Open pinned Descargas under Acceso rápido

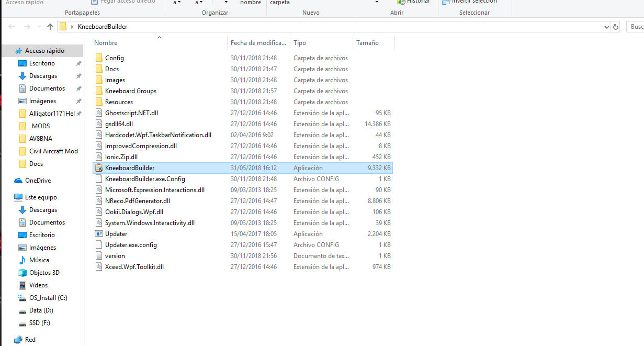tap(43, 76)
